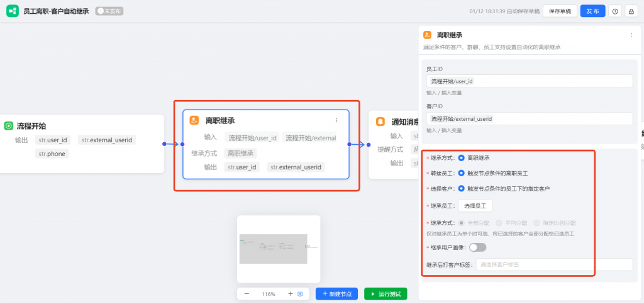Click str.user_id tag in 流程开始 node
644x304 pixels.
pyautogui.click(x=53, y=140)
